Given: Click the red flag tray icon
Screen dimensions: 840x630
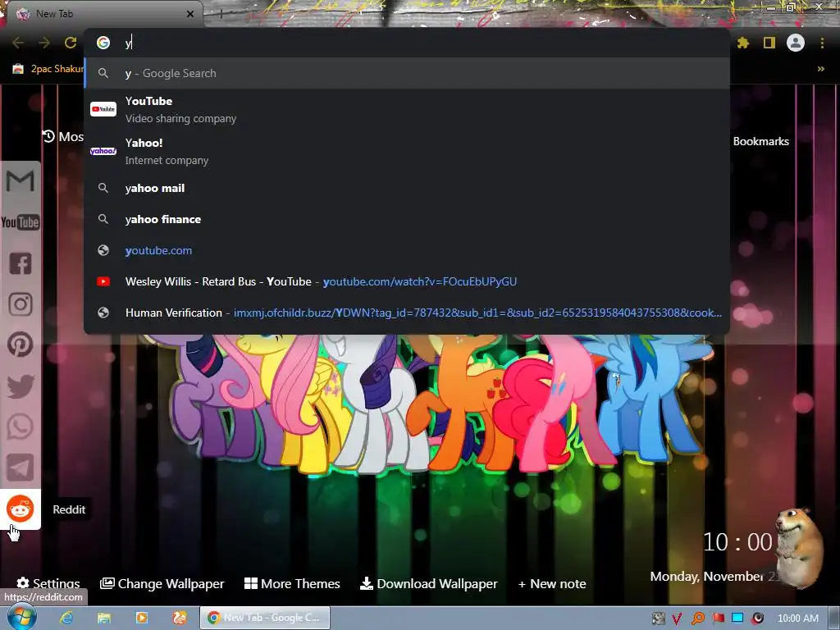Looking at the screenshot, I should pos(718,619).
